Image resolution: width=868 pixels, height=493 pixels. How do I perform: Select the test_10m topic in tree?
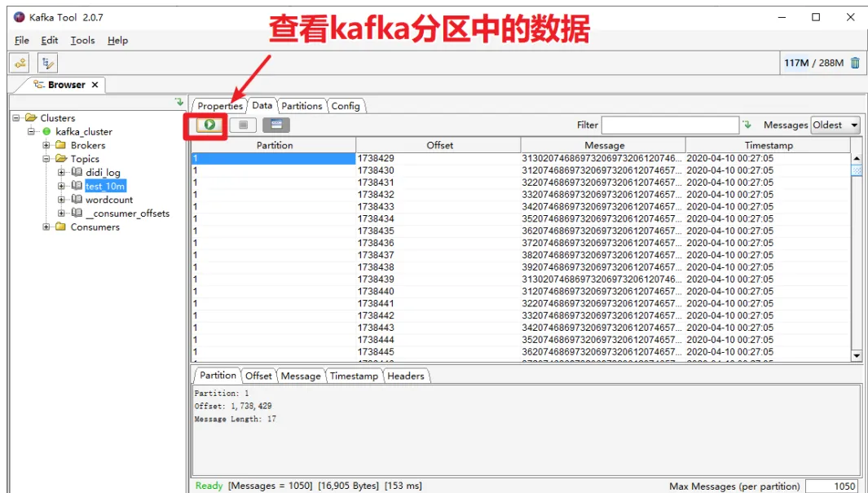[x=105, y=186]
